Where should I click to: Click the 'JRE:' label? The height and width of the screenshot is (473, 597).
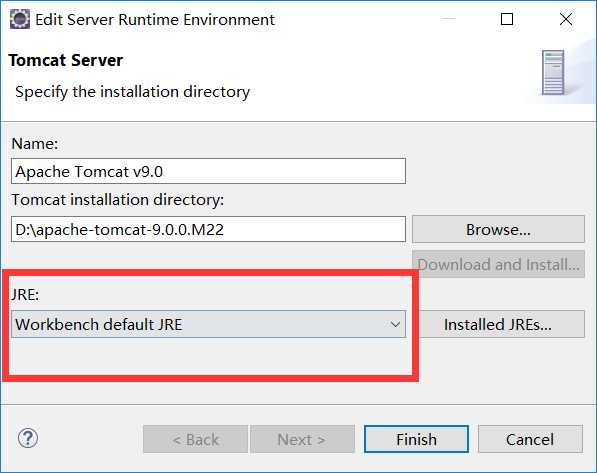tap(25, 294)
